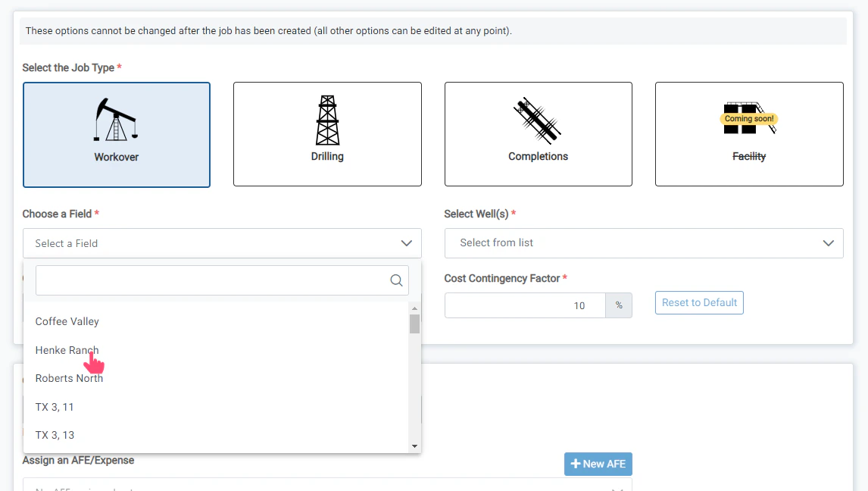Viewport: 868px width, 491px height.
Task: Open the Select Well(s) dropdown
Action: tap(644, 243)
